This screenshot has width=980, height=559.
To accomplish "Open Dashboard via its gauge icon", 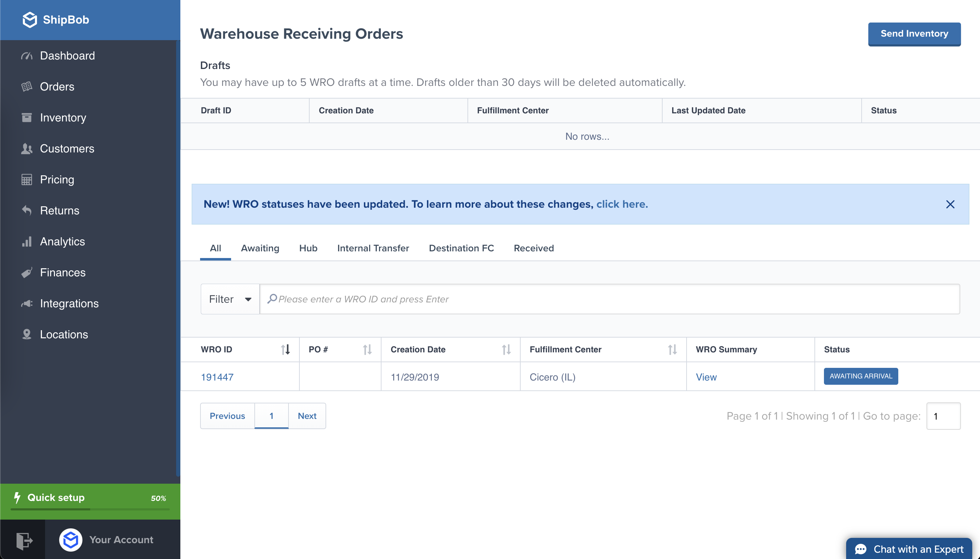I will click(x=26, y=56).
